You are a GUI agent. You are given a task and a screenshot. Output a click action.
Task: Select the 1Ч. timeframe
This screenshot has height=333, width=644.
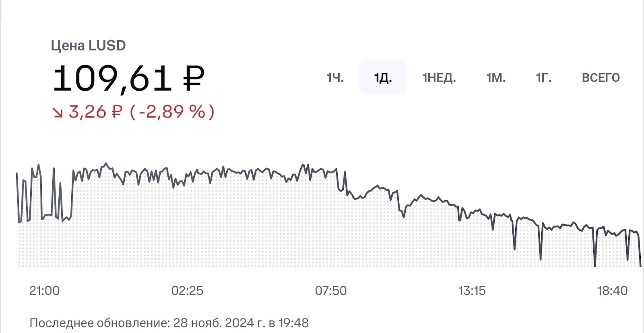(x=336, y=78)
